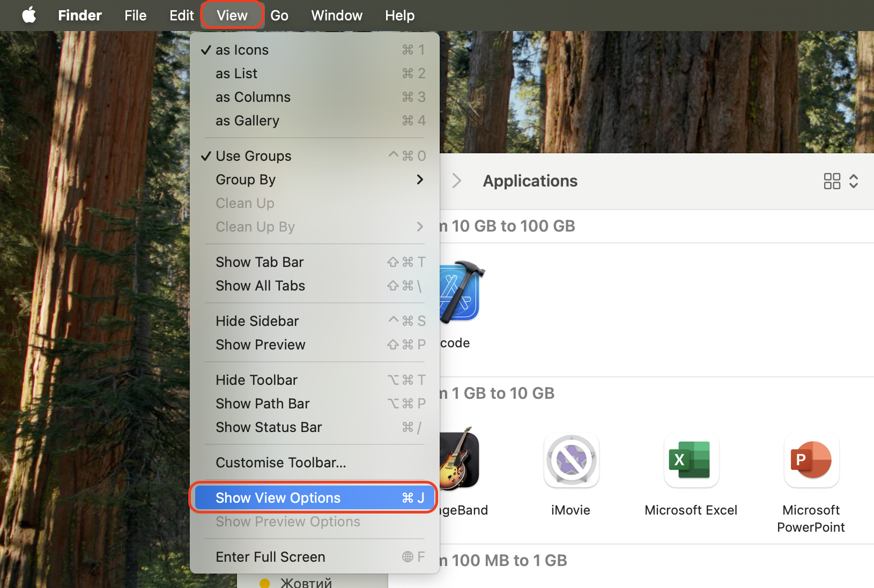The height and width of the screenshot is (588, 874).
Task: Click the forward navigation chevron arrow
Action: [x=456, y=181]
